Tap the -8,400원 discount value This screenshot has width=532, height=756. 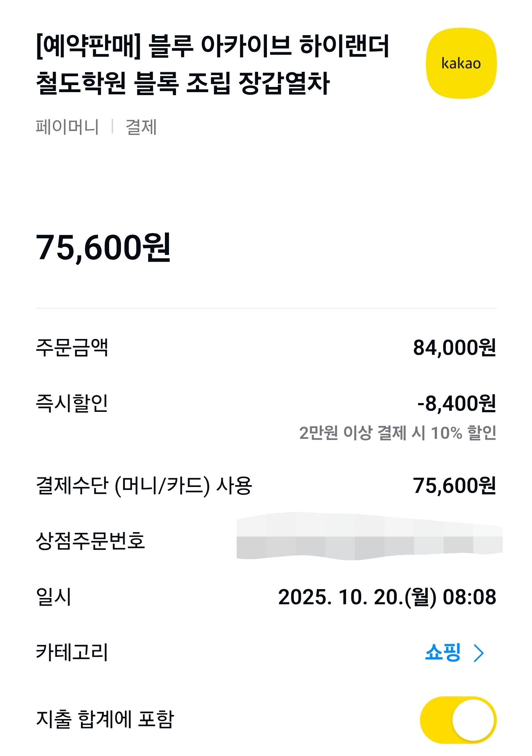click(x=457, y=403)
